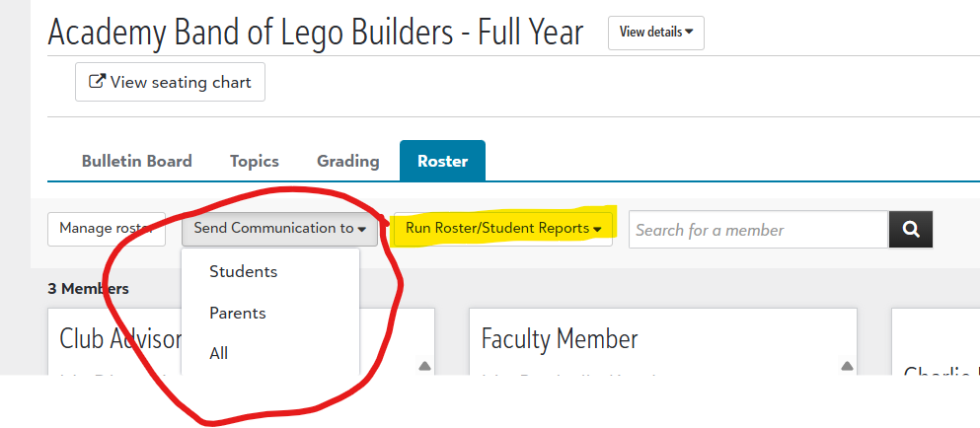
Task: Choose Parents from the communication menu
Action: click(238, 313)
